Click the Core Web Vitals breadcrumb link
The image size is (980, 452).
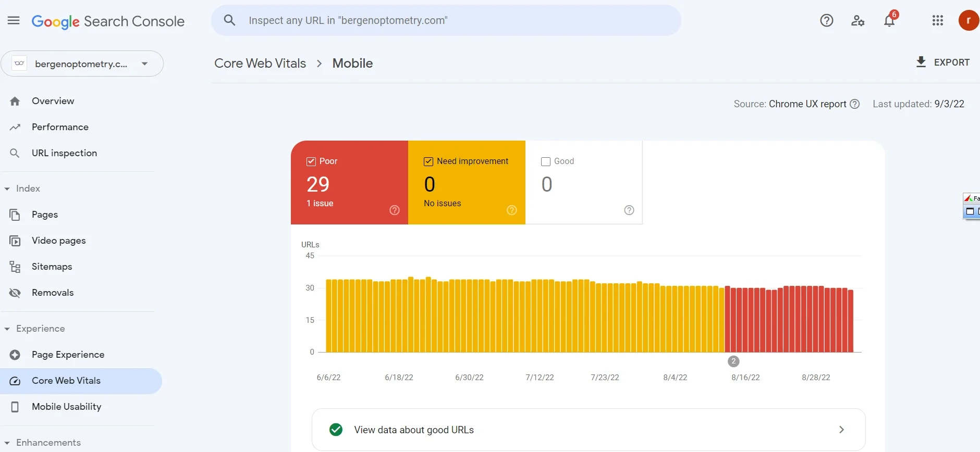coord(260,63)
